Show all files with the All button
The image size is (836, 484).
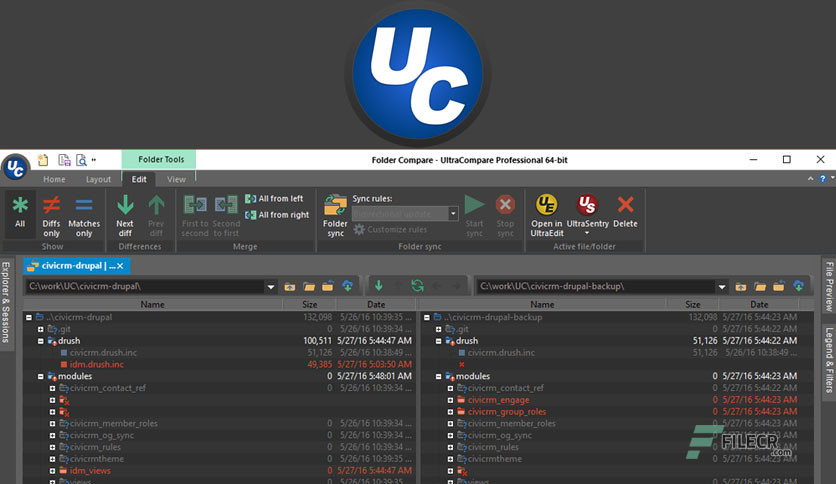[x=20, y=214]
